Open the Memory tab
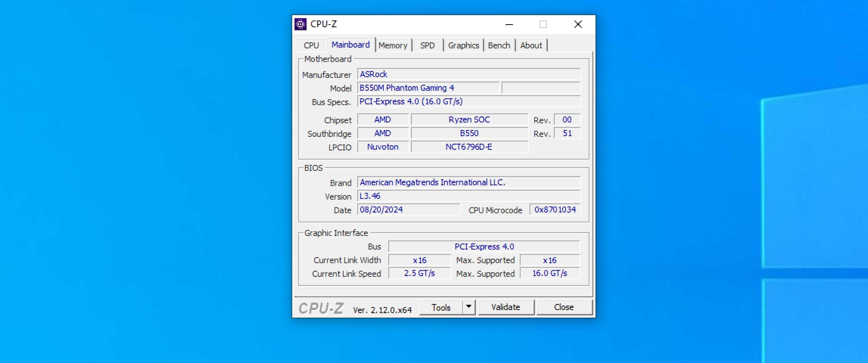The image size is (868, 363). coord(393,45)
